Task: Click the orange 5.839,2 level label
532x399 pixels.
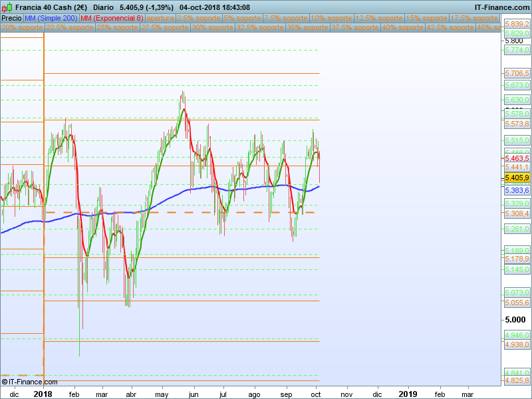Action: pos(517,24)
